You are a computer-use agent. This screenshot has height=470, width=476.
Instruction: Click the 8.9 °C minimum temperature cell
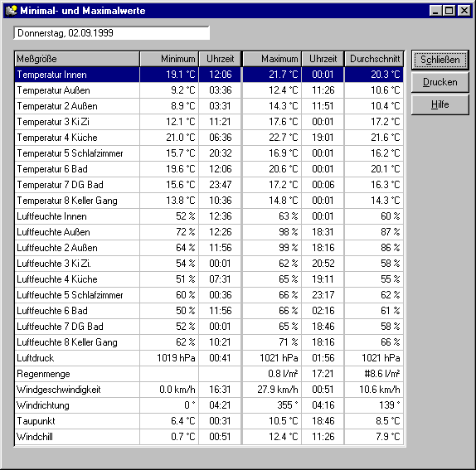click(169, 106)
